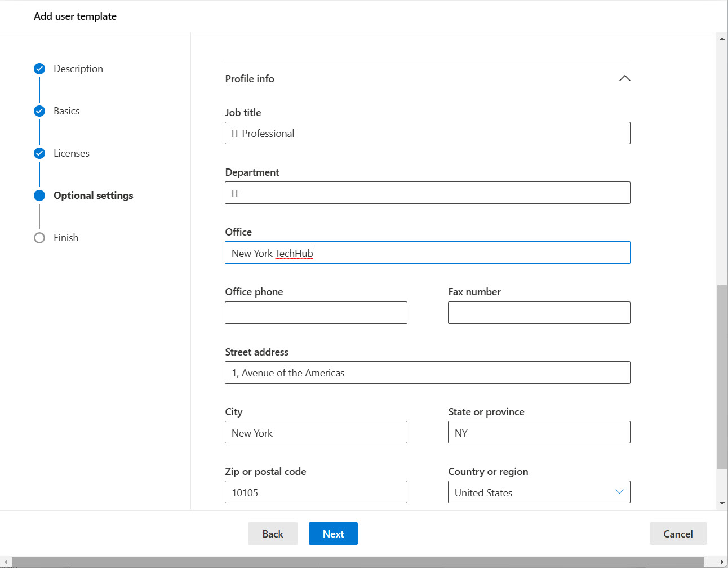Click the Description step checkmark icon

click(39, 68)
